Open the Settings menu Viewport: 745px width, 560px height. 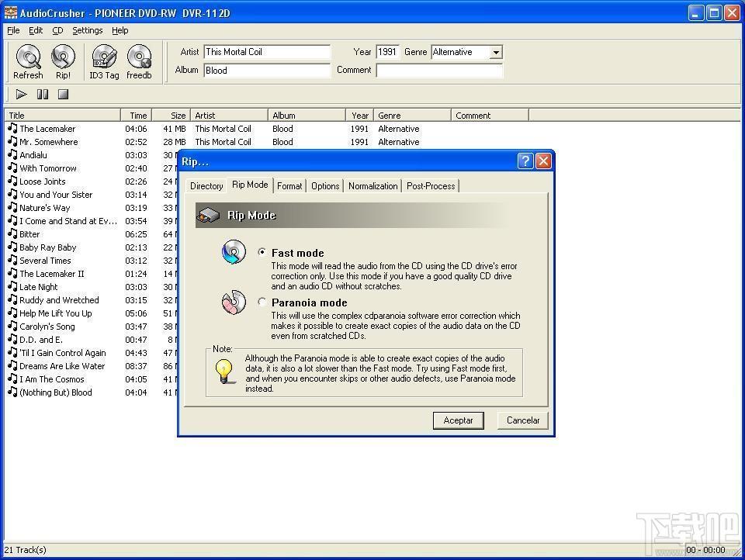(x=88, y=30)
